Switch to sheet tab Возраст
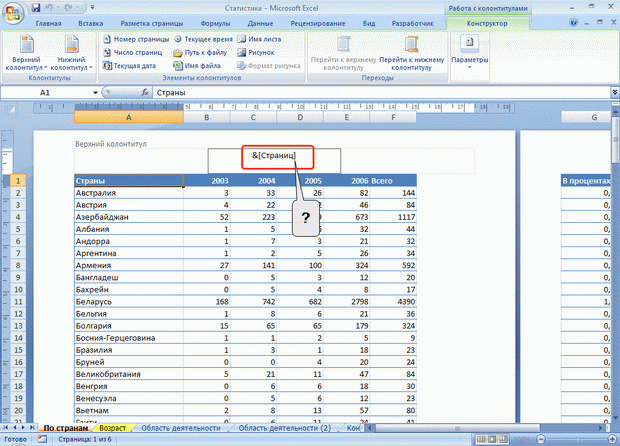This screenshot has height=446, width=620. (x=113, y=428)
